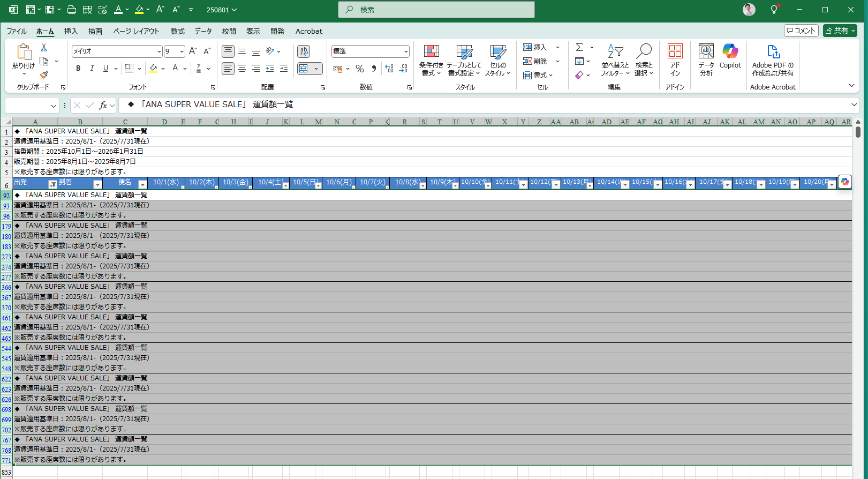Open filter dropdown on 便名 header
The height and width of the screenshot is (479, 868).
(x=142, y=185)
